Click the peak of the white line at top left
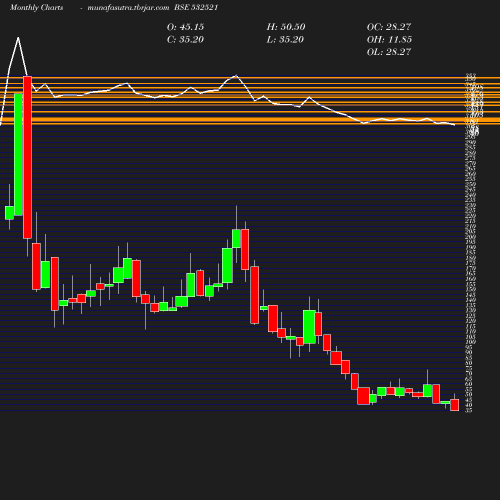The width and height of the screenshot is (500, 500). [18, 38]
